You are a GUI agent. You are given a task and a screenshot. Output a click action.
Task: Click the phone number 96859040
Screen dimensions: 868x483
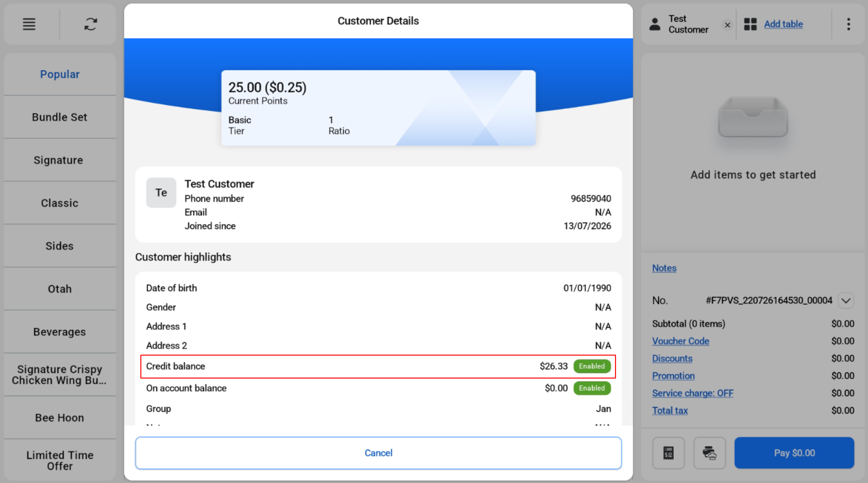591,198
